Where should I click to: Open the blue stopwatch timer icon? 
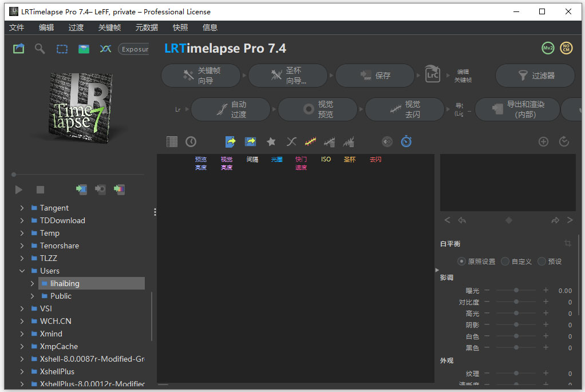pyautogui.click(x=406, y=141)
